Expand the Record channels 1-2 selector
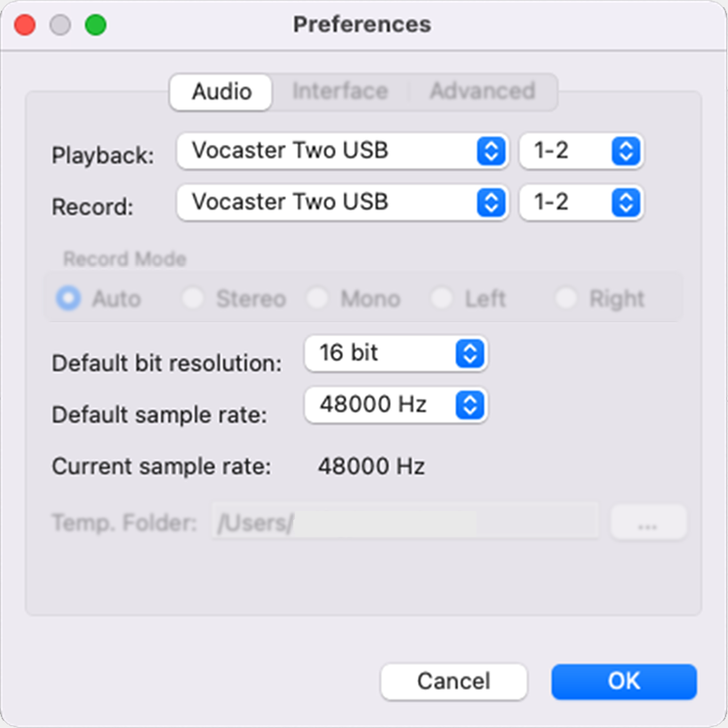 coord(581,203)
